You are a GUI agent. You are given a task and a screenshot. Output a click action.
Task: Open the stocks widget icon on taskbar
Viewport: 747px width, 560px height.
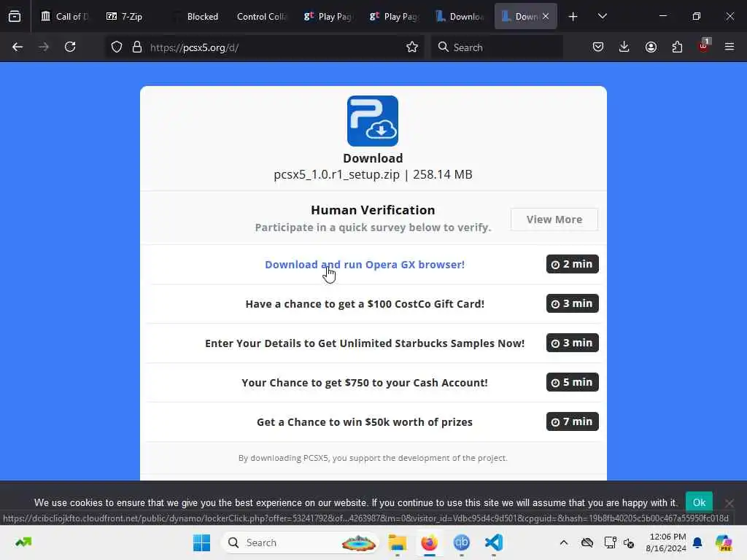click(23, 542)
